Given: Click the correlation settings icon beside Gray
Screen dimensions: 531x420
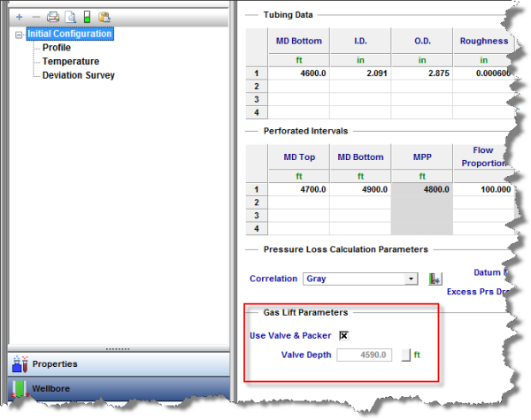Looking at the screenshot, I should tap(435, 279).
